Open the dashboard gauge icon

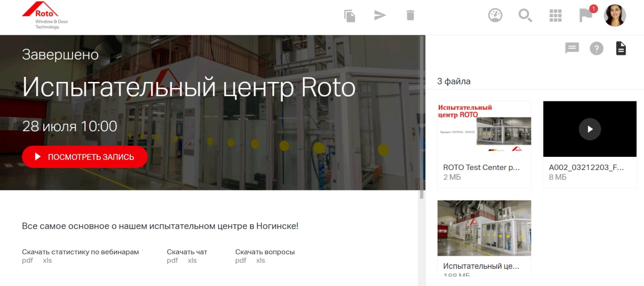click(495, 16)
